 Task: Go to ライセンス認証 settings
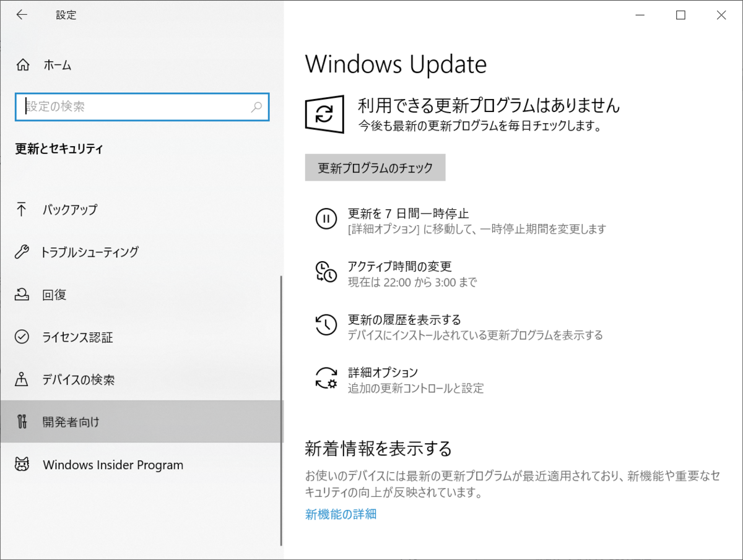point(141,337)
